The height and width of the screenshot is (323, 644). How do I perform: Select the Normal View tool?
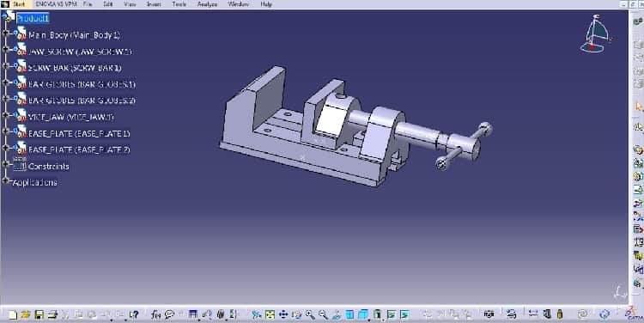(x=337, y=314)
